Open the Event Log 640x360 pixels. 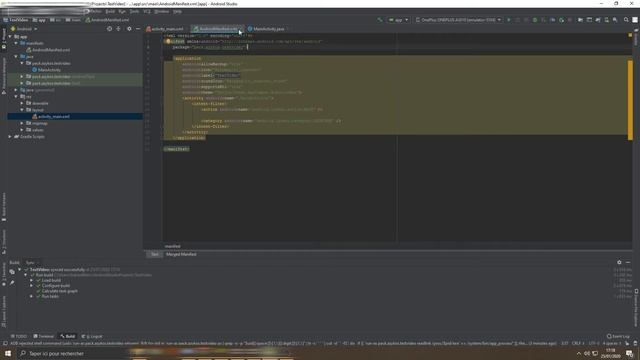coord(618,336)
